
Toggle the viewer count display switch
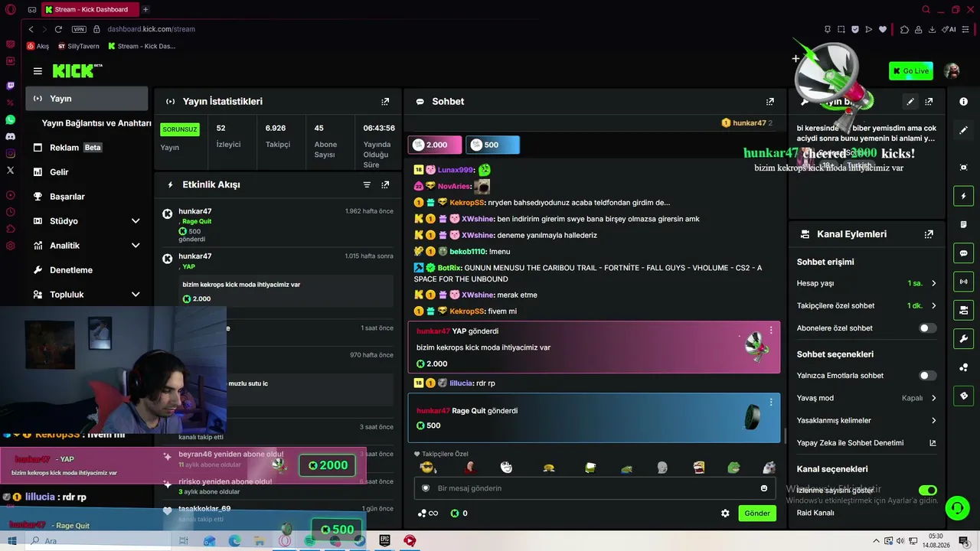coord(927,490)
